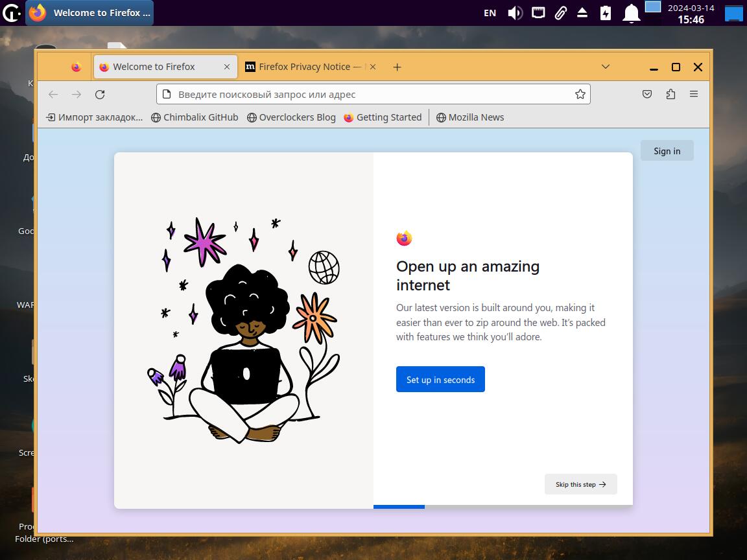This screenshot has width=747, height=560.
Task: Maximize the Firefox window
Action: tap(676, 67)
